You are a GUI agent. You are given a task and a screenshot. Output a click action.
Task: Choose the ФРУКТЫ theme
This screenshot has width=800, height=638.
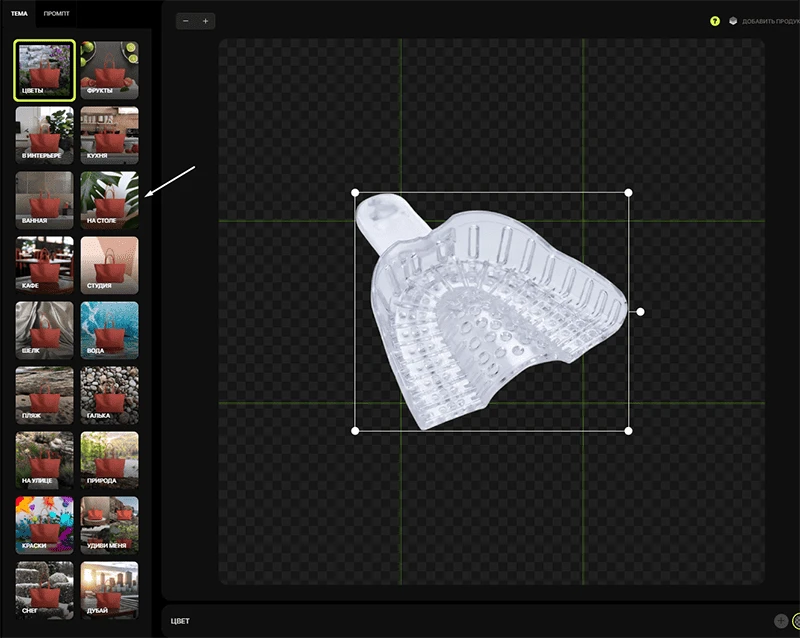[109, 70]
